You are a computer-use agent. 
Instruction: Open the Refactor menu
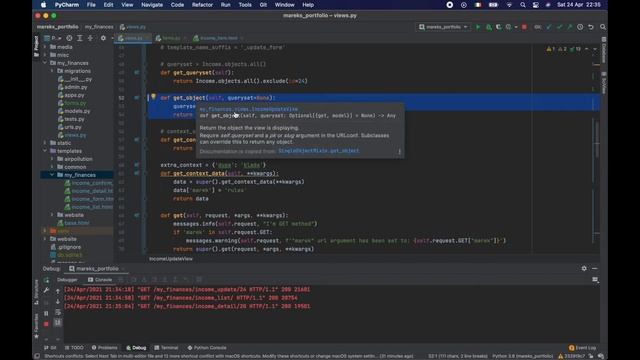tap(202, 5)
